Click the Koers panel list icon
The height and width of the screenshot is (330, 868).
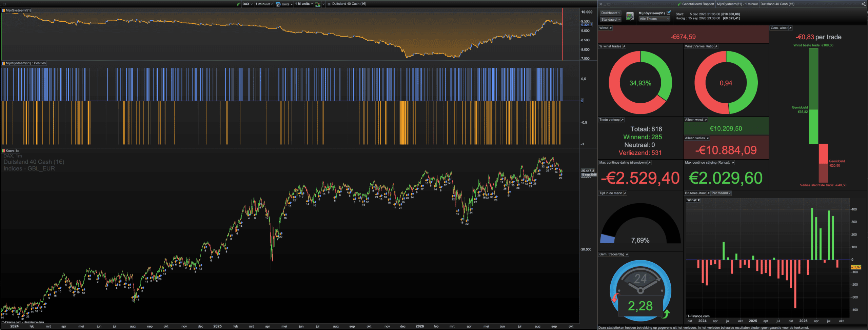(x=18, y=151)
